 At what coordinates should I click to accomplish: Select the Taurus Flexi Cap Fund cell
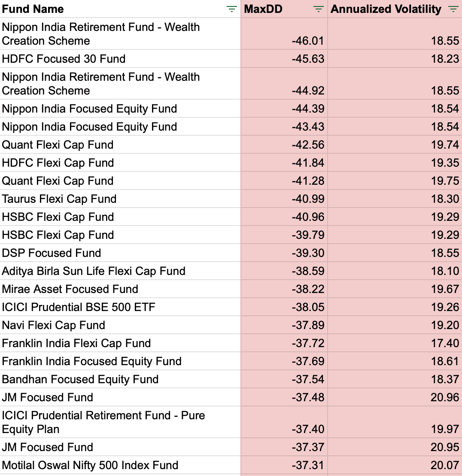59,199
